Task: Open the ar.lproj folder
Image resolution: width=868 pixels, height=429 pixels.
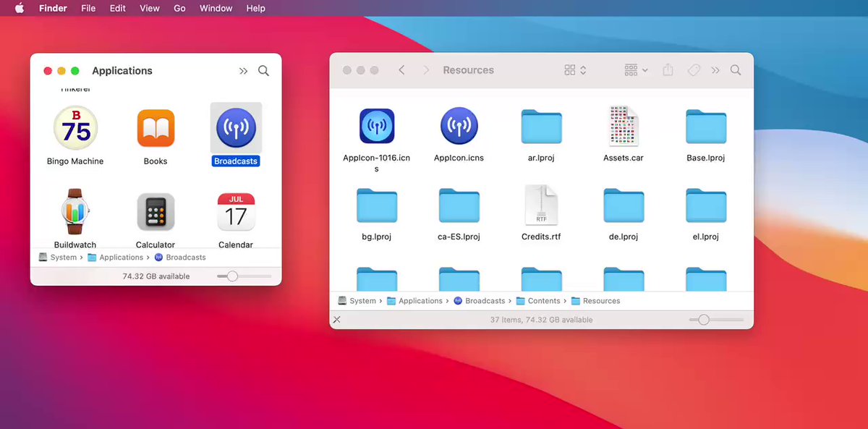Action: pos(542,127)
